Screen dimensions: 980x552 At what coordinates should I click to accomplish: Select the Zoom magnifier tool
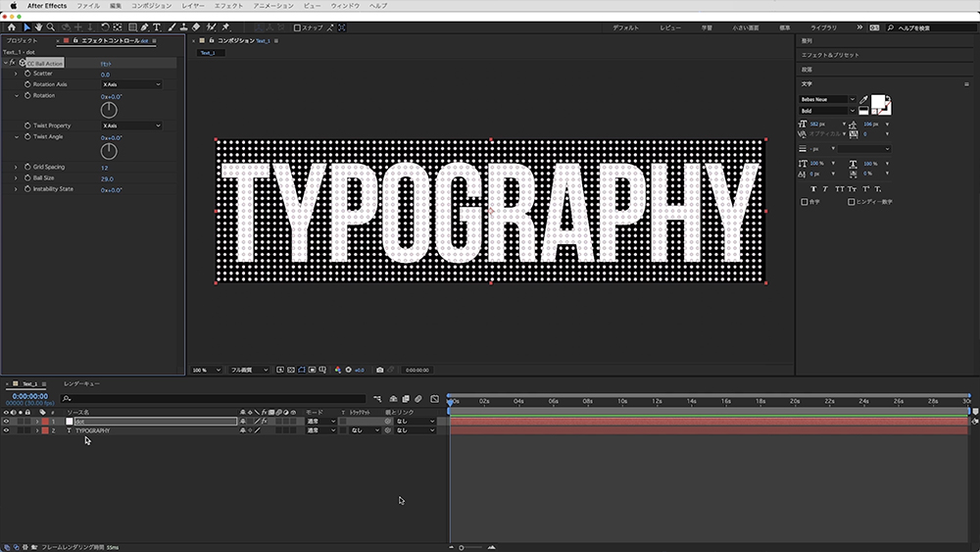pos(52,27)
